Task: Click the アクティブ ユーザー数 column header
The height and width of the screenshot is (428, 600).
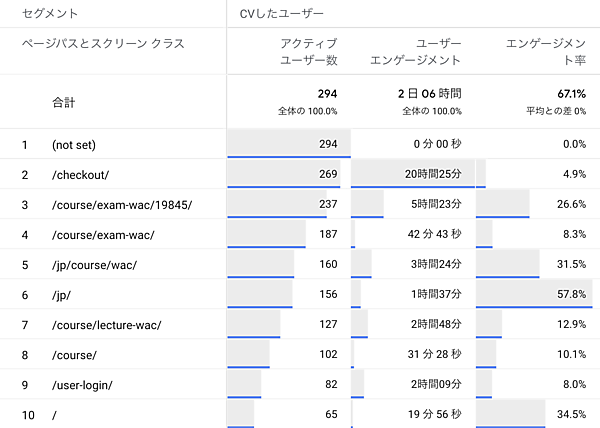Action: pyautogui.click(x=310, y=51)
